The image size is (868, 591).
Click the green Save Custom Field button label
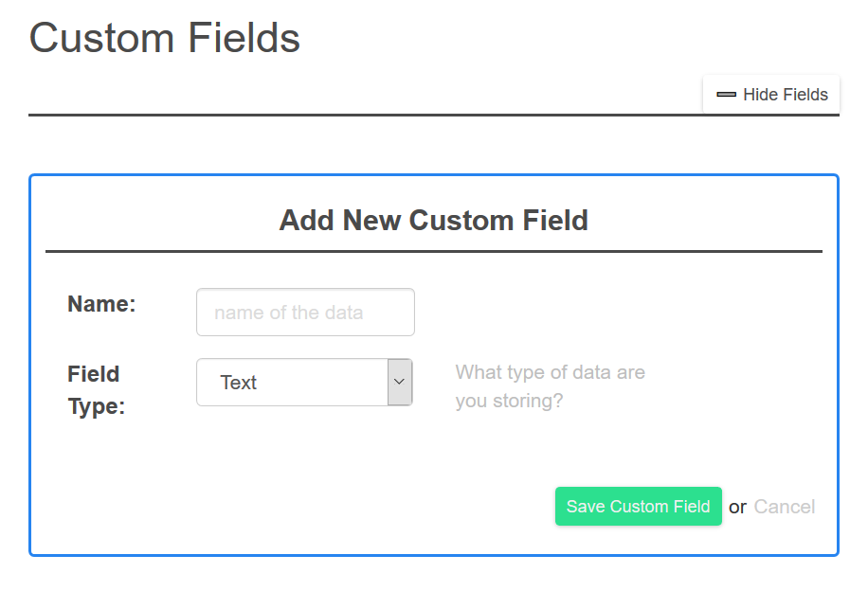[x=638, y=506]
